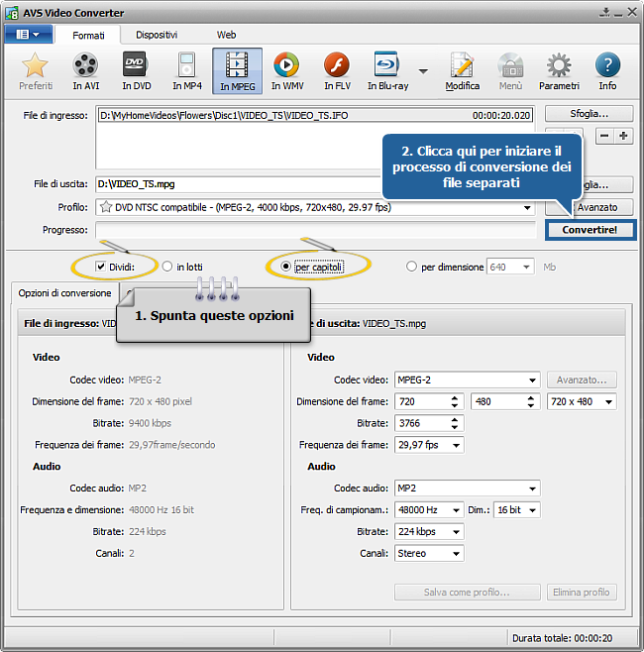644x652 pixels.
Task: Open Parametri settings gear
Action: tap(559, 70)
